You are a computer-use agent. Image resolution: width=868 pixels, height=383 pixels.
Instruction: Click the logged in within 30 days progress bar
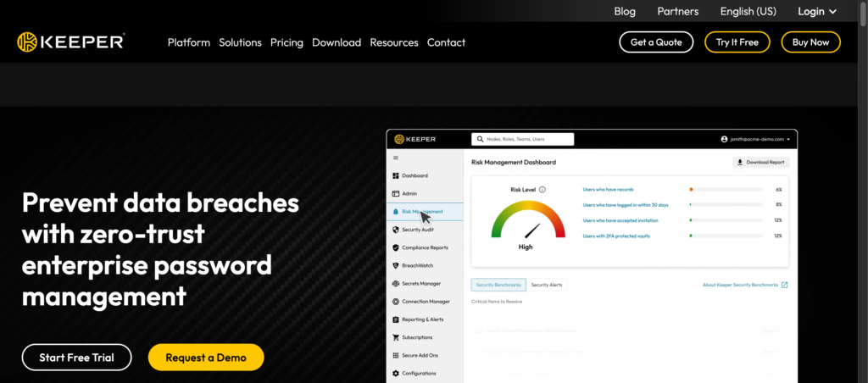[x=726, y=205]
